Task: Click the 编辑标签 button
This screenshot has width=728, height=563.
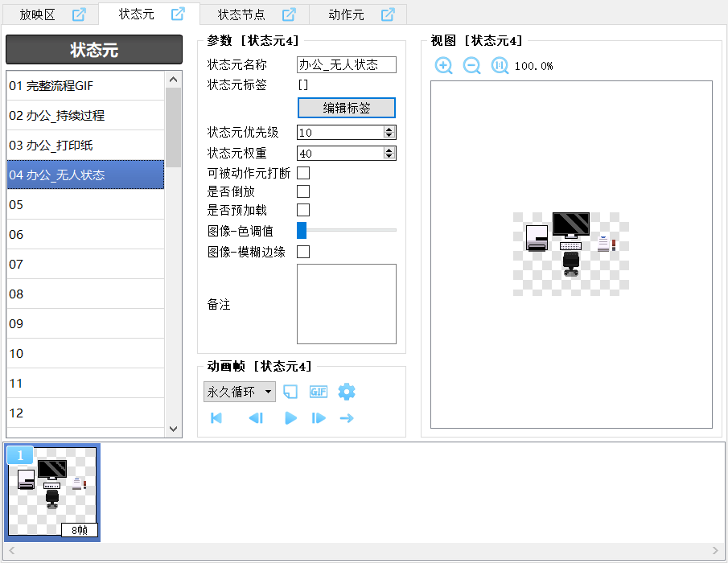Action: [x=347, y=108]
